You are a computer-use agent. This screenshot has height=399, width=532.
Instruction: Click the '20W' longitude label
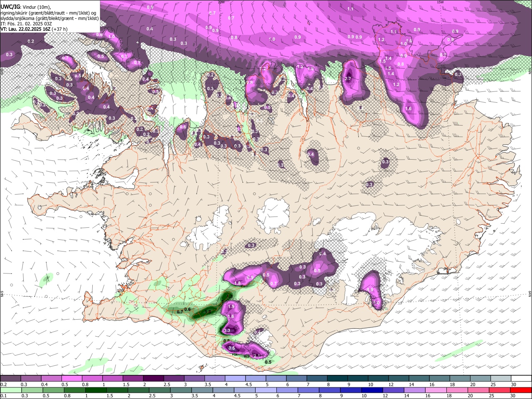click(221, 2)
